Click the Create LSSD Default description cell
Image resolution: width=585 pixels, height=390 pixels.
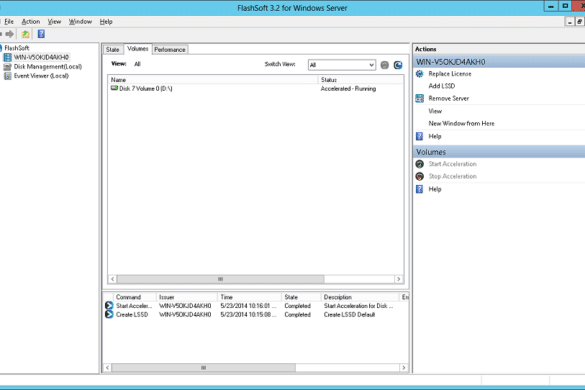pos(349,315)
